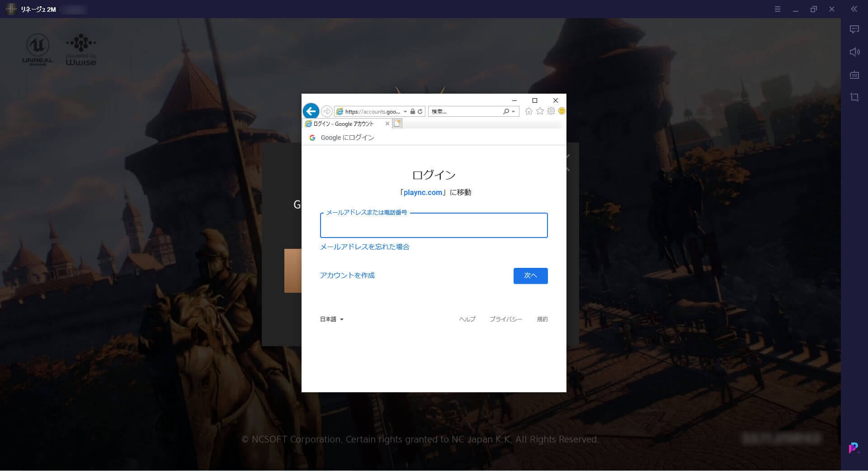Click the screenshot crop sidebar icon

(x=854, y=97)
